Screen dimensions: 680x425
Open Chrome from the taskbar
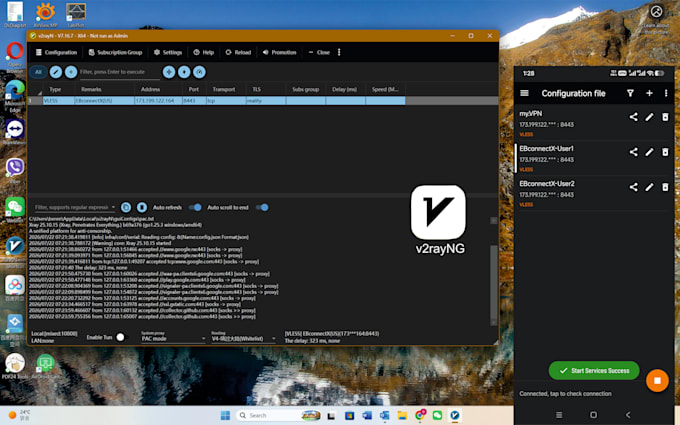(420, 415)
